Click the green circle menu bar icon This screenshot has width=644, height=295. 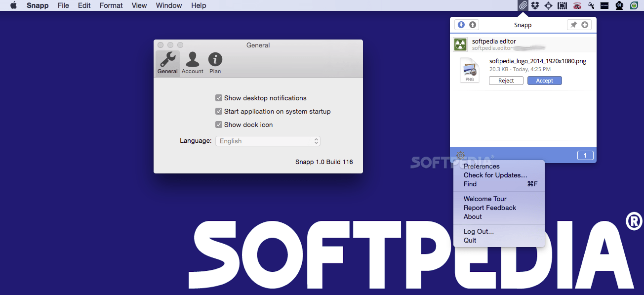click(x=634, y=5)
